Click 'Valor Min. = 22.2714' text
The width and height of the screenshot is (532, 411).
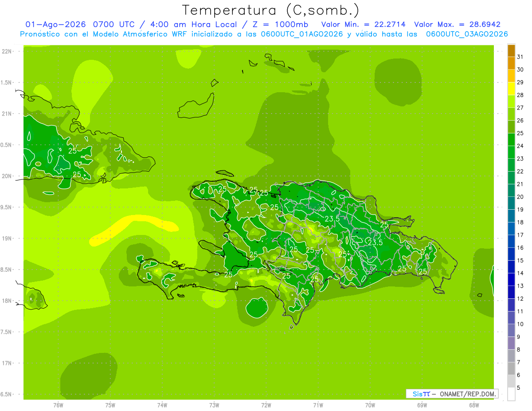[x=363, y=24]
